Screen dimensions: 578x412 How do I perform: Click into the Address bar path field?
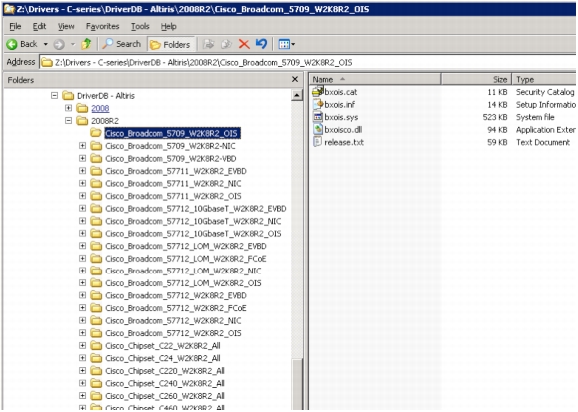(308, 62)
